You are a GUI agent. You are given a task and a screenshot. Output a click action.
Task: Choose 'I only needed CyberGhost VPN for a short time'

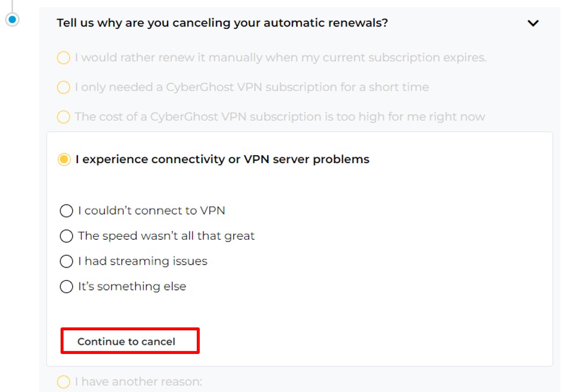click(x=63, y=87)
